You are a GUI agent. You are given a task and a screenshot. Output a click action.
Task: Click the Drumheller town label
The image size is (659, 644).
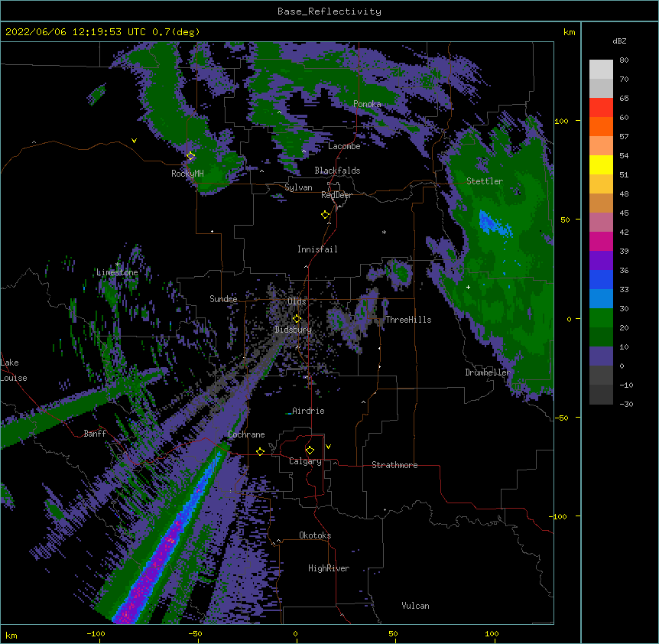[488, 372]
